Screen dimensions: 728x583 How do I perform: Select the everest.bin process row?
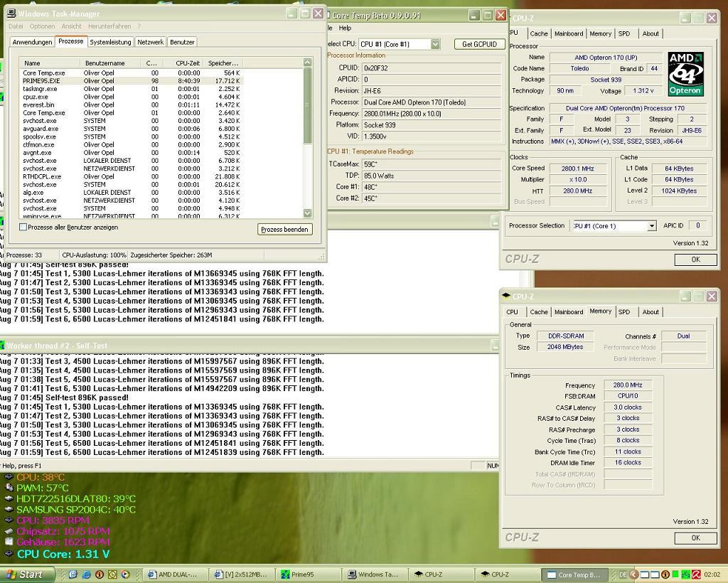[x=132, y=105]
